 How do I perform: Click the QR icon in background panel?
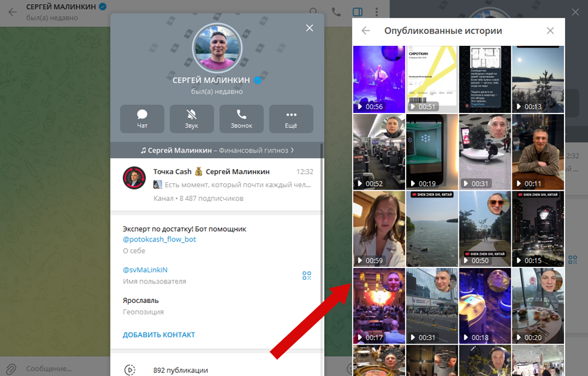tap(573, 260)
